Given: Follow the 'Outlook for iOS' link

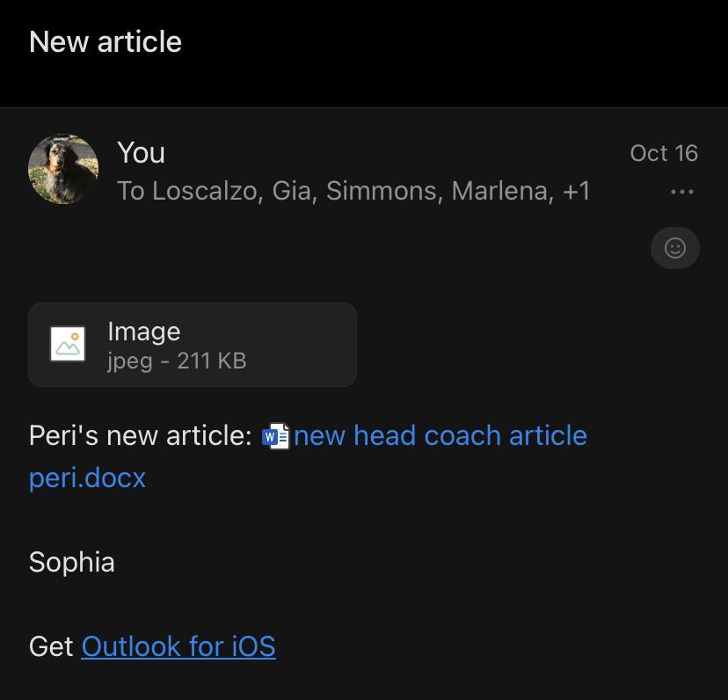Looking at the screenshot, I should (178, 646).
